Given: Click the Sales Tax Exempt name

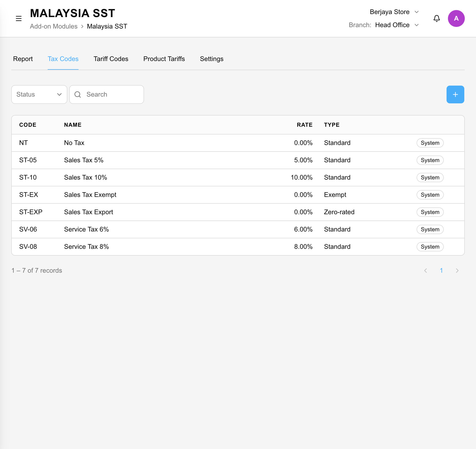Looking at the screenshot, I should click(x=90, y=195).
